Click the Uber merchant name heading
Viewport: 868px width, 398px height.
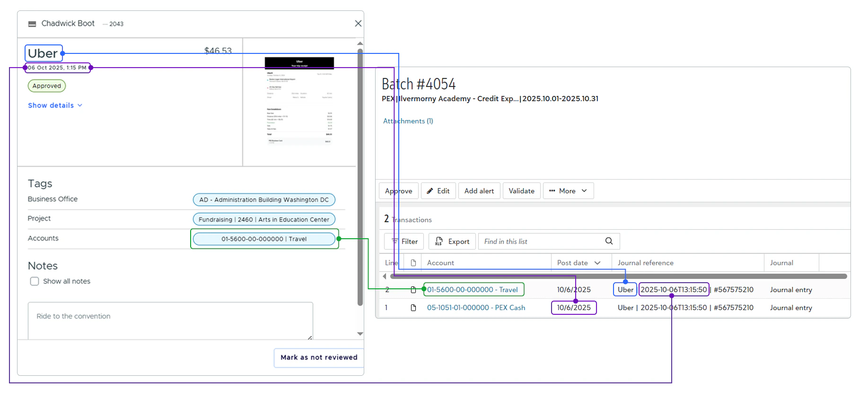pyautogui.click(x=43, y=53)
